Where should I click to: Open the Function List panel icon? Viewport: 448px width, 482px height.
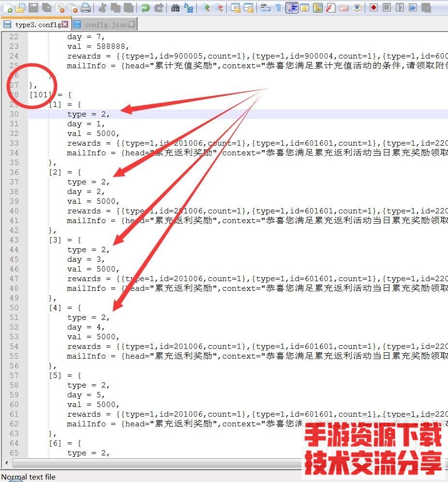click(330, 8)
